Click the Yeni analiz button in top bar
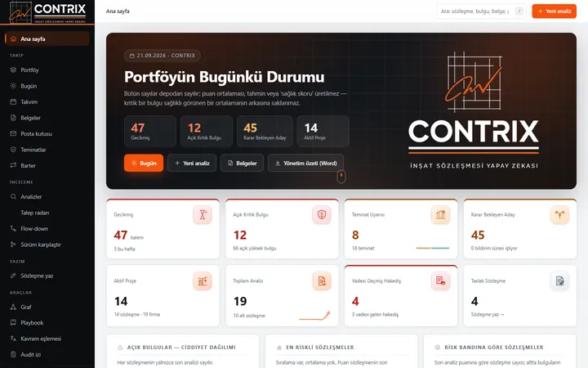Viewport: 588px width, 368px height. click(554, 11)
